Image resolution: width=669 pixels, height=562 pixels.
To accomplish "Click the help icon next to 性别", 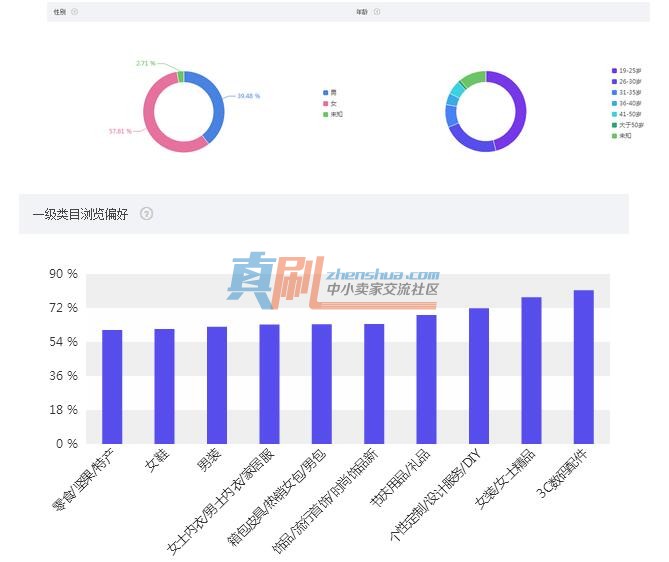I will tap(74, 12).
